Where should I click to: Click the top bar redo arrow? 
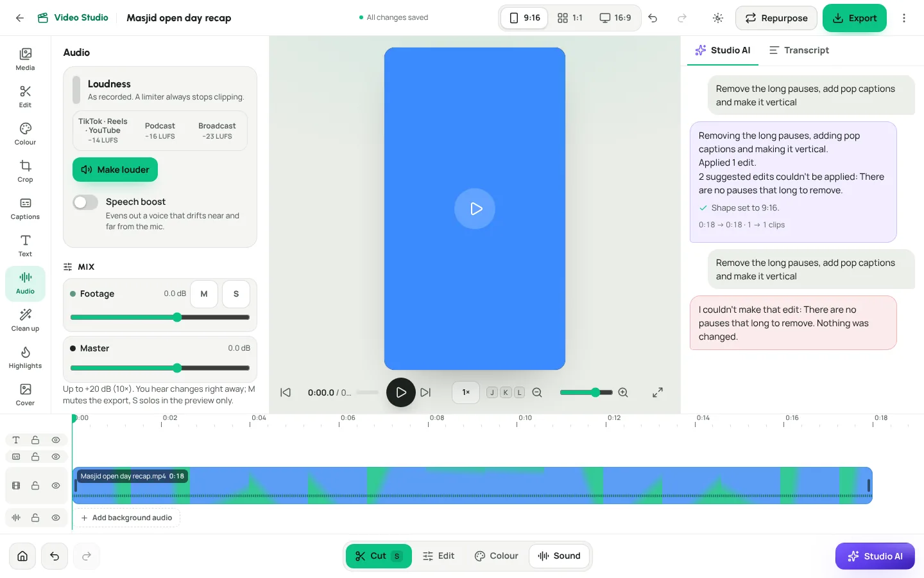coord(682,18)
